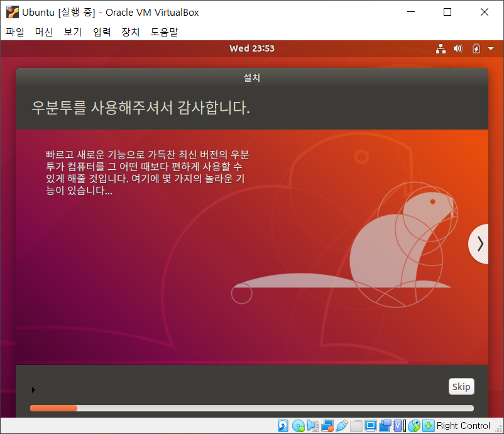Click the Skip button

pos(461,386)
